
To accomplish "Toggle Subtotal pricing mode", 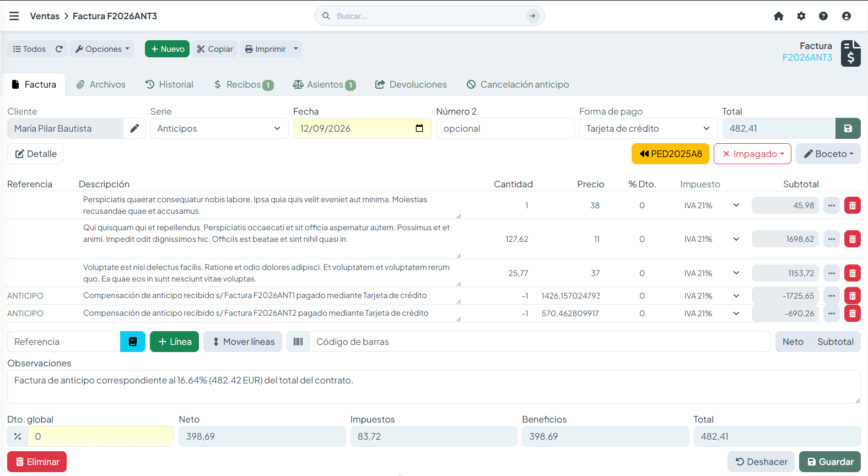I will tap(835, 342).
